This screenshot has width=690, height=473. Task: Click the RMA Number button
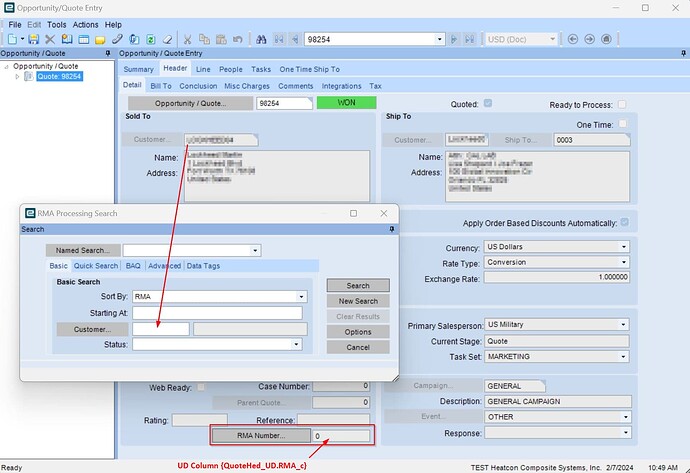point(259,436)
